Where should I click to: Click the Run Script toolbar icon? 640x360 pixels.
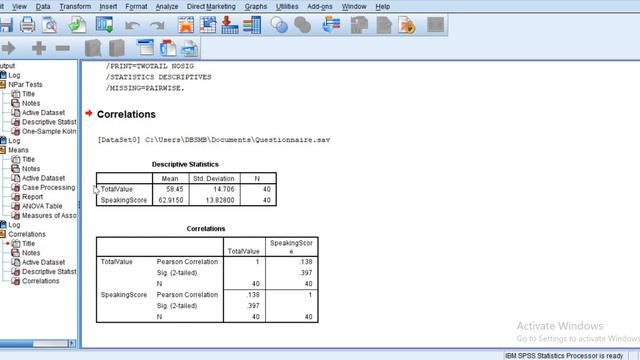[407, 25]
